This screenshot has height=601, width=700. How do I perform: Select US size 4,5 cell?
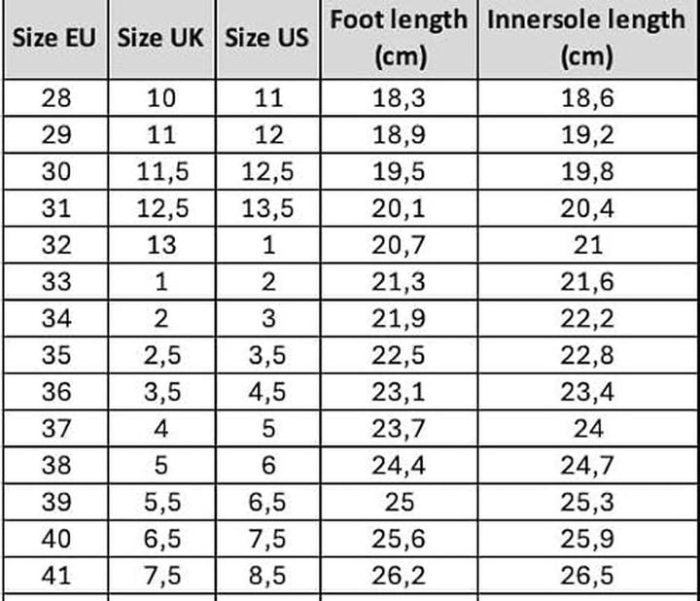tap(267, 392)
